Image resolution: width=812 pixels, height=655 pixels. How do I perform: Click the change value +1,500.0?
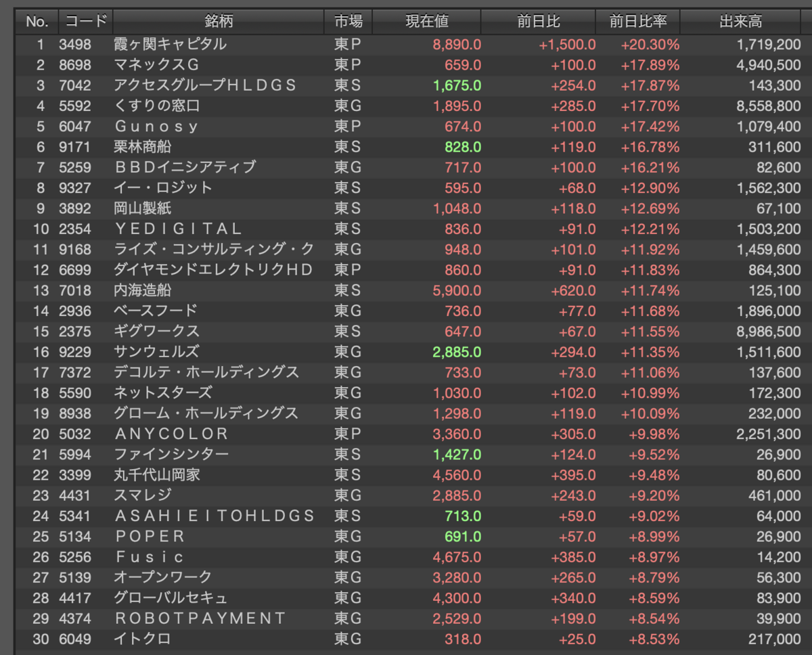(x=567, y=45)
